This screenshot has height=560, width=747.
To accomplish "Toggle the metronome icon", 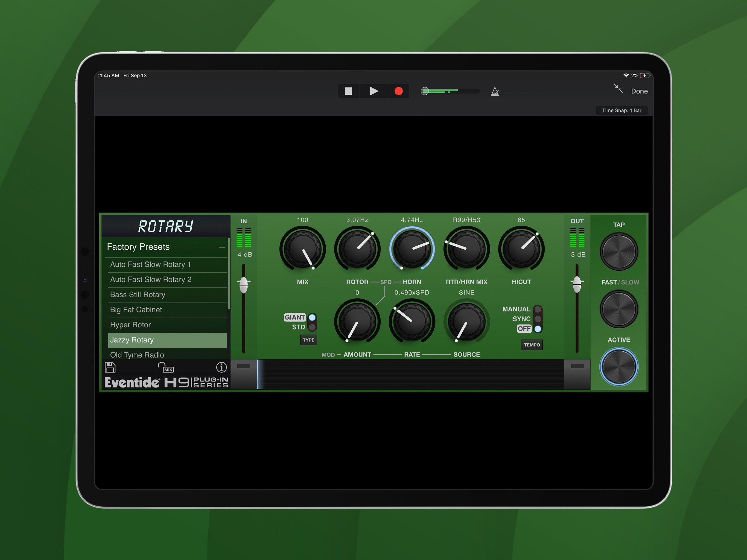I will 495,91.
